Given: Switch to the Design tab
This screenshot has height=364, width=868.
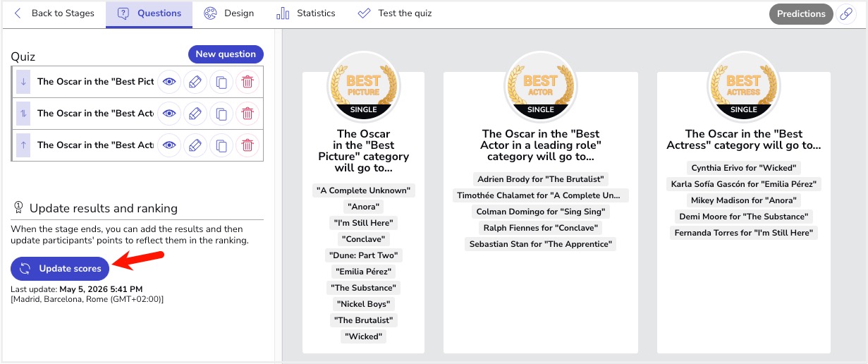Looking at the screenshot, I should pyautogui.click(x=228, y=13).
